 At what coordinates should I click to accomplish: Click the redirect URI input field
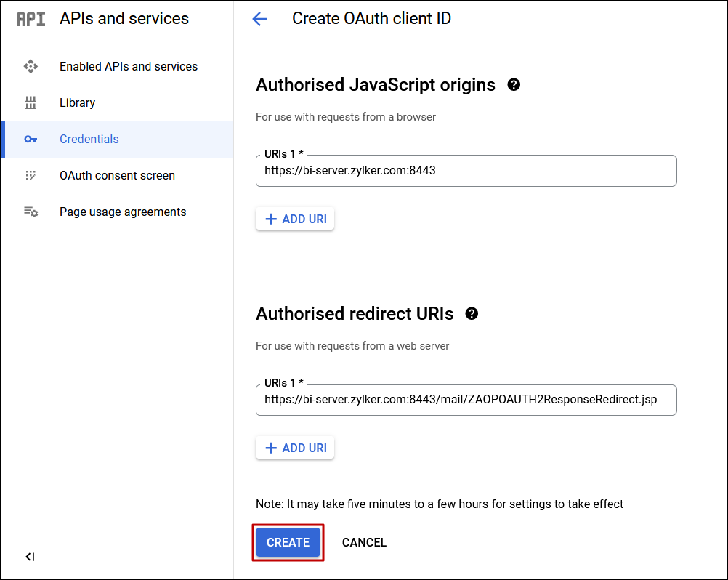pyautogui.click(x=466, y=400)
